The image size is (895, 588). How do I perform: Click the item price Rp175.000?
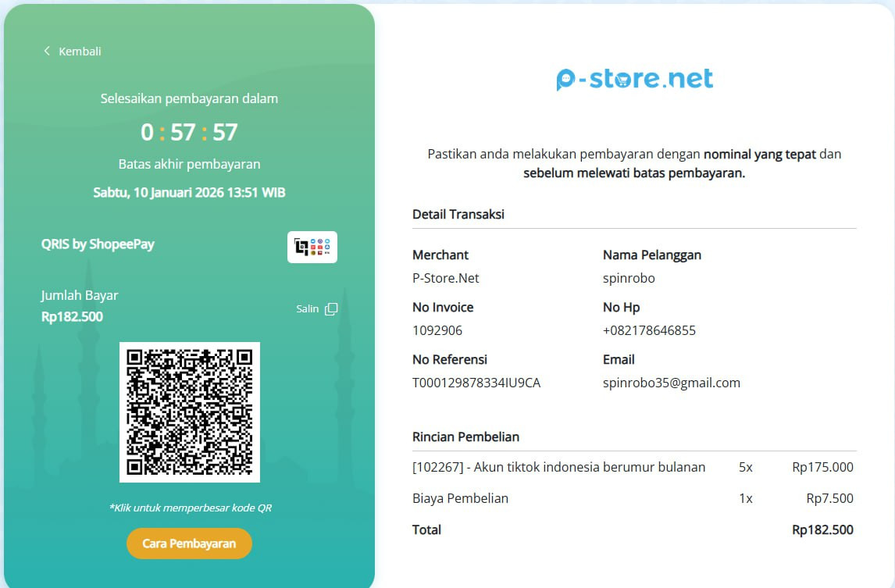(x=822, y=467)
